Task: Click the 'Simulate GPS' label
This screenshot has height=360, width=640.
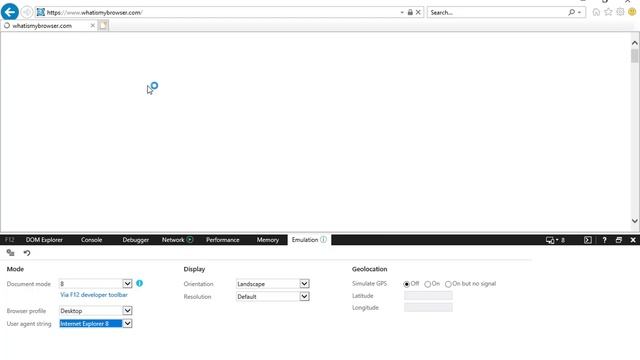Action: (369, 283)
